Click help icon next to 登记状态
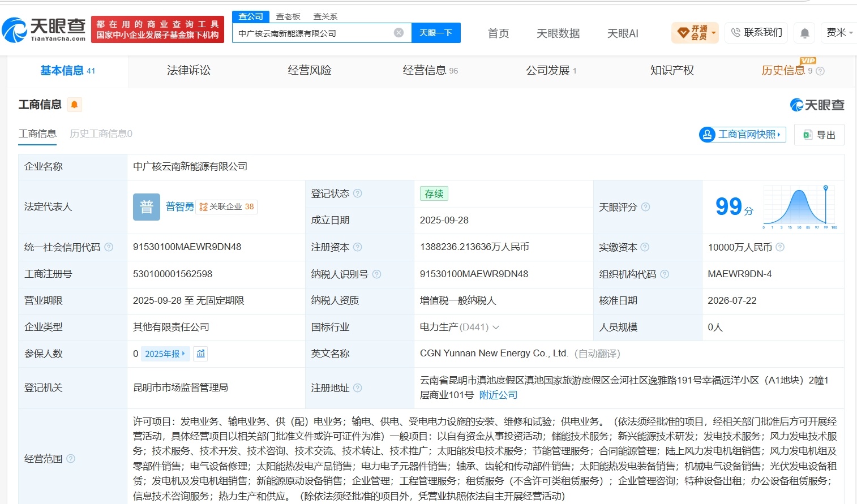 tap(358, 193)
